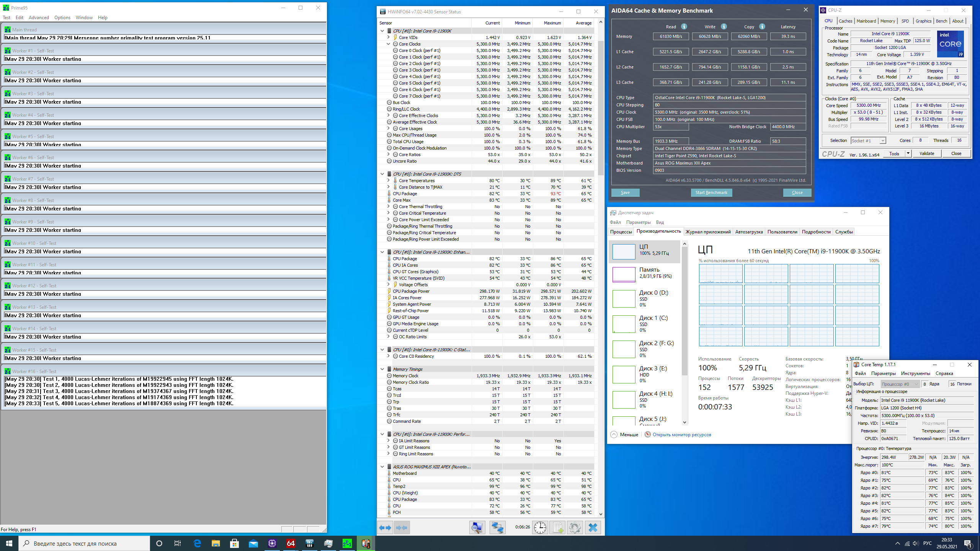Image resolution: width=980 pixels, height=551 pixels.
Task: Open the Advanced menu in Prime95
Action: (x=39, y=18)
